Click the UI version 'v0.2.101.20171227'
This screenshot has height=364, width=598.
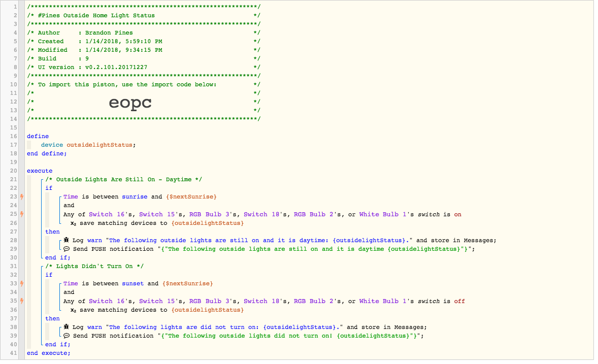coord(116,67)
